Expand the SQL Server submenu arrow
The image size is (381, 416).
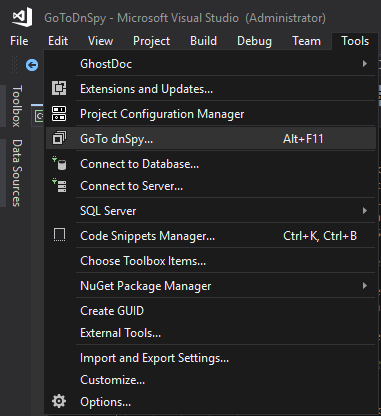(365, 210)
